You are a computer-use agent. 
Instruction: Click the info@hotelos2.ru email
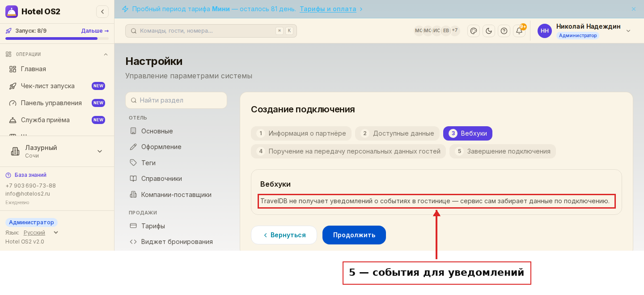pos(28,194)
